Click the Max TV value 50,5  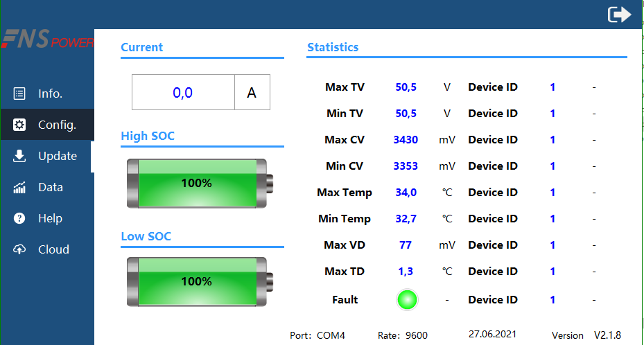point(406,87)
